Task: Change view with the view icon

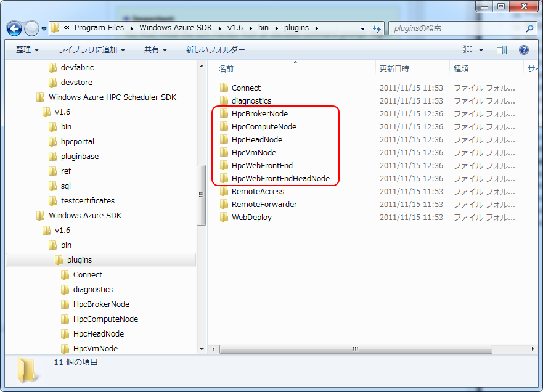Action: 468,49
